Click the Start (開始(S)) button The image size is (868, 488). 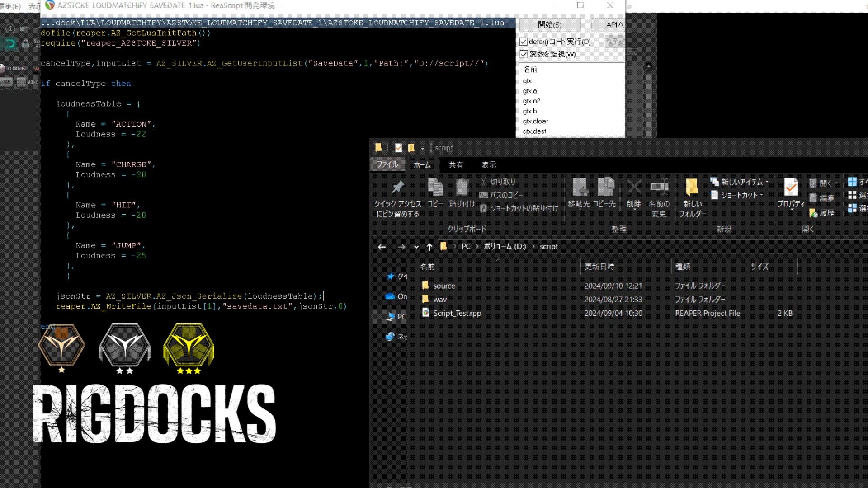click(x=550, y=25)
